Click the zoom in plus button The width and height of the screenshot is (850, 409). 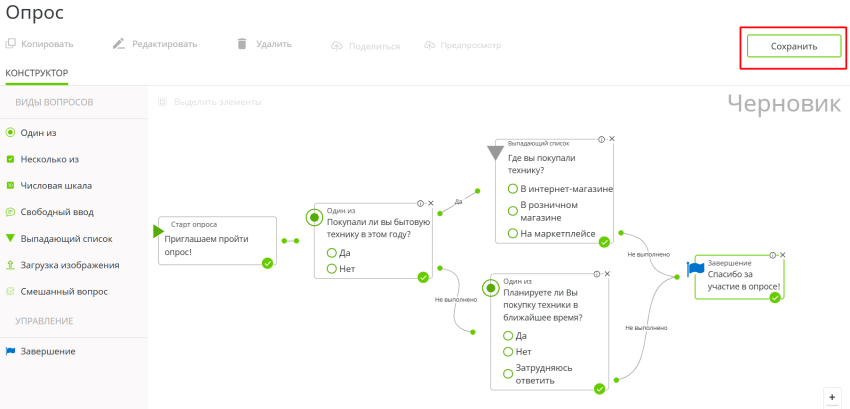click(832, 397)
